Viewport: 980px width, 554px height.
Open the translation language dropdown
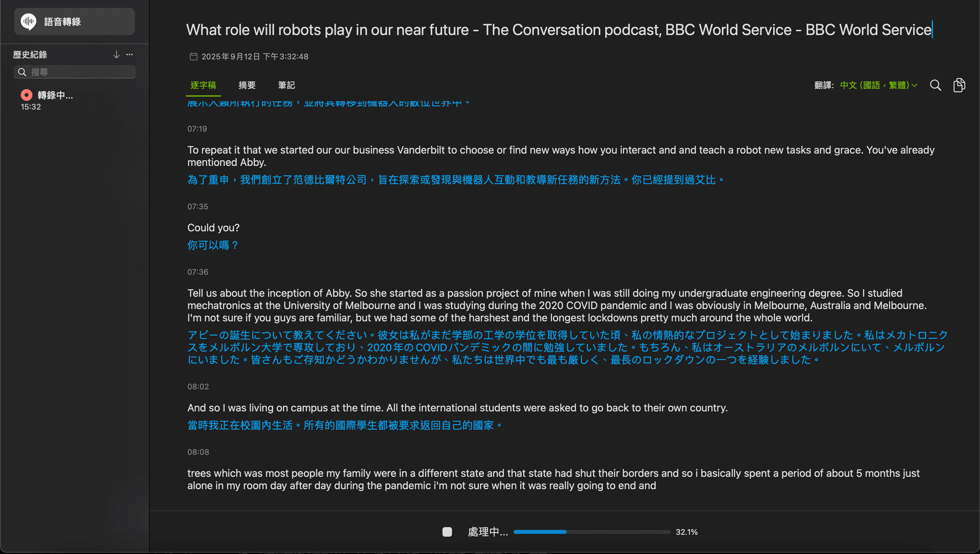tap(878, 85)
